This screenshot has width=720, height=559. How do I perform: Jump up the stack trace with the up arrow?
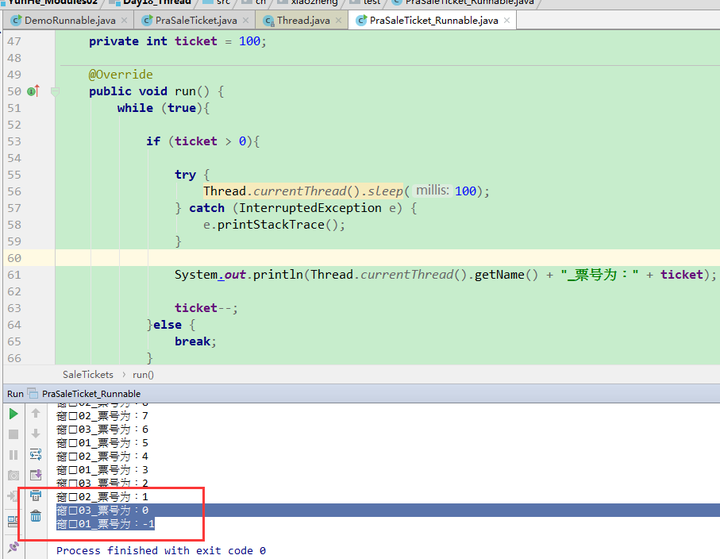coord(36,413)
